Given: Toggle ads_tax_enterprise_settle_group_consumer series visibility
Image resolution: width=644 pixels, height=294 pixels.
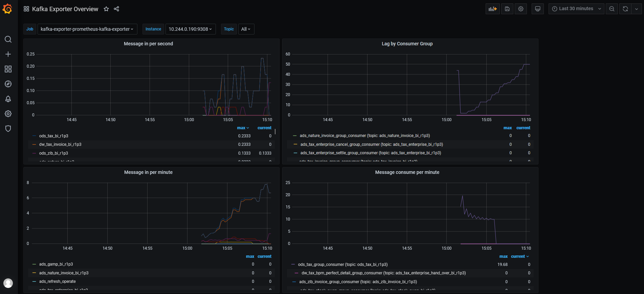Looking at the screenshot, I should coord(371,153).
